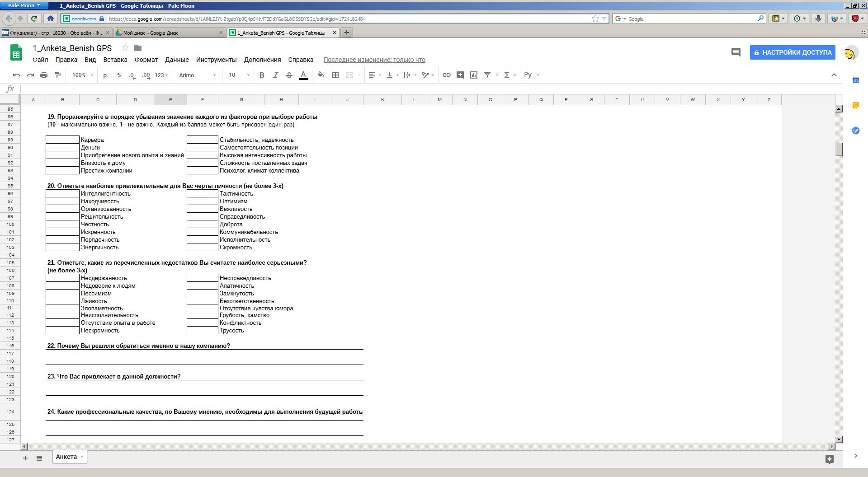
Task: Select the paint format tool
Action: coord(57,75)
